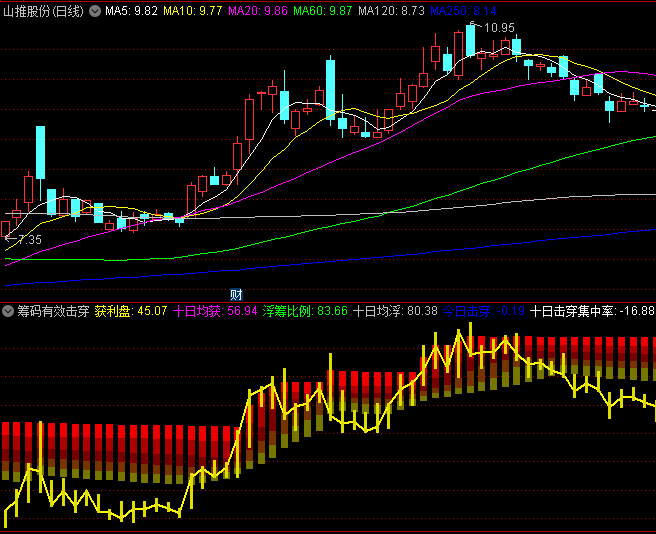This screenshot has width=656, height=534.
Task: Click the 十日均浮: 80.38 value
Action: [x=395, y=311]
